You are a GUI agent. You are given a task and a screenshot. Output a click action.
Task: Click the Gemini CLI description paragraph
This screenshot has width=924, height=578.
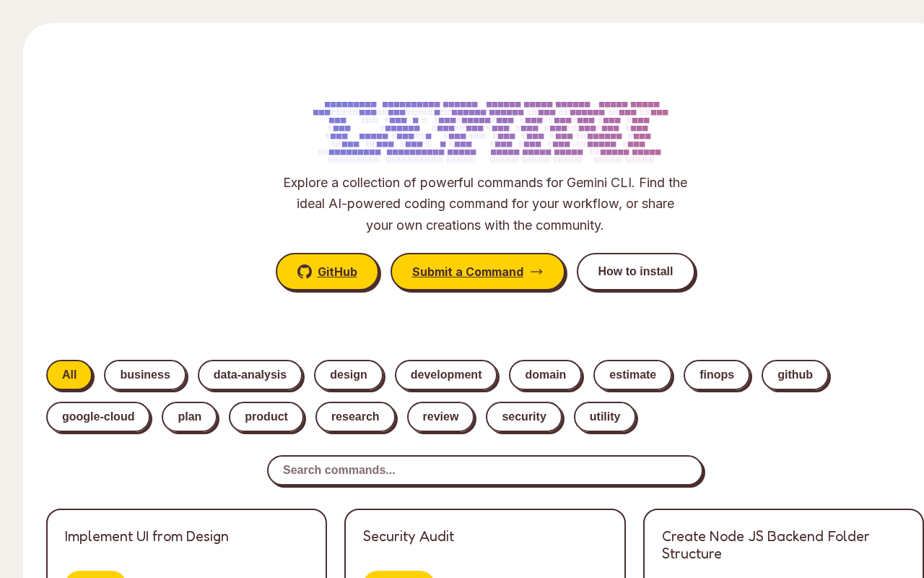pos(485,204)
